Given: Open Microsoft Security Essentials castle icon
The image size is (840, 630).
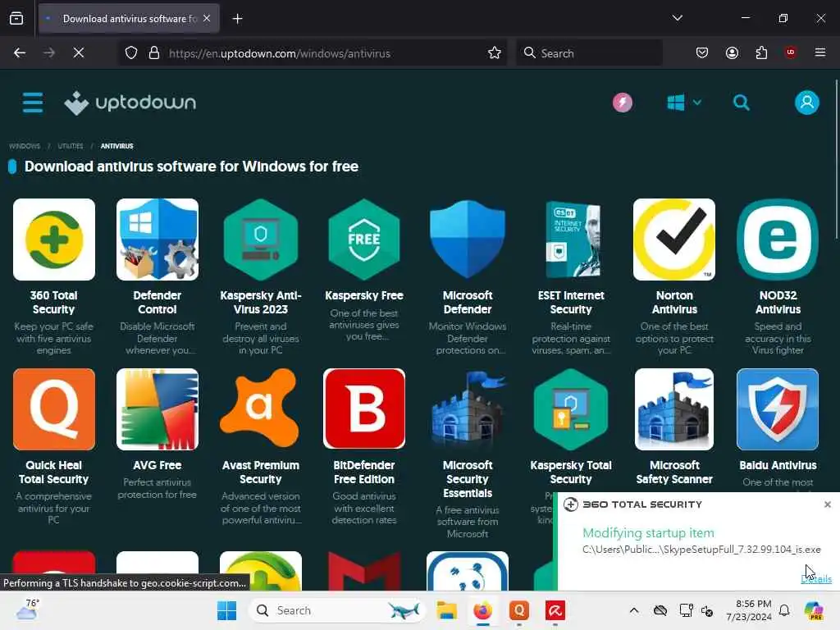Looking at the screenshot, I should [468, 409].
